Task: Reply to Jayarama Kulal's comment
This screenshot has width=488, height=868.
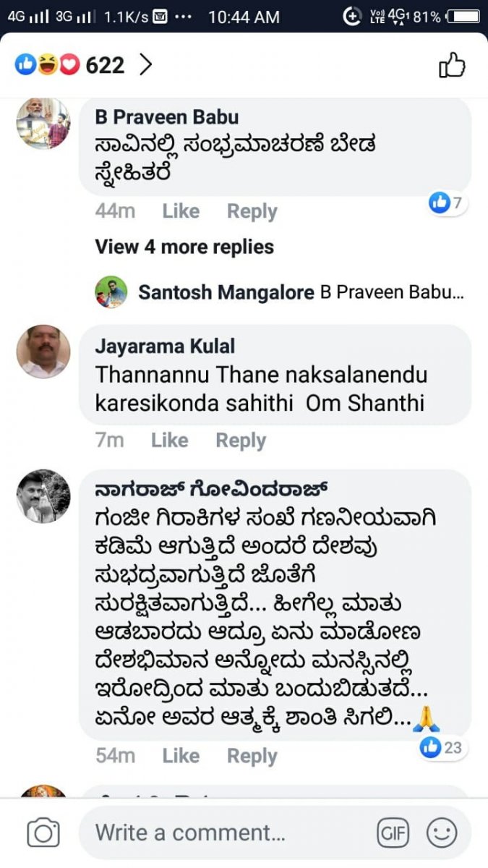Action: click(x=241, y=440)
